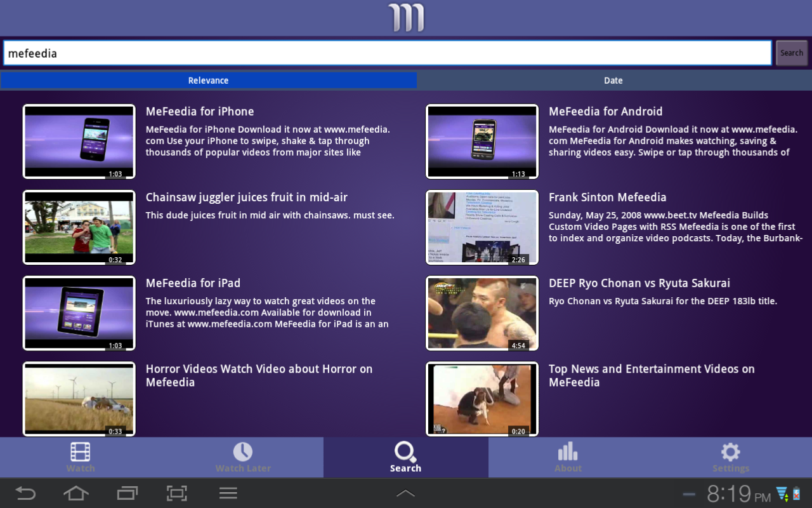Screen dimensions: 812x508
Task: Click the mefeedia search input field
Action: (x=387, y=53)
